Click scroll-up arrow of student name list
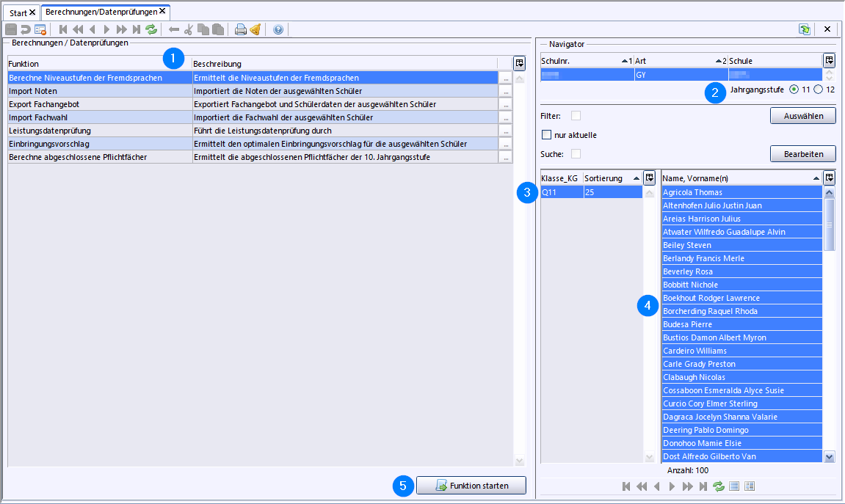This screenshot has height=504, width=845. point(830,193)
